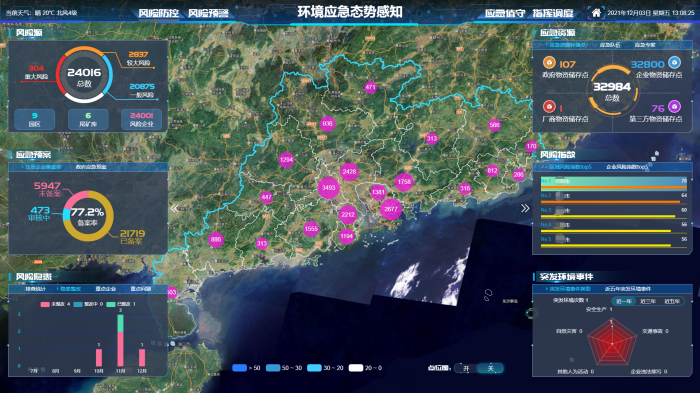The image size is (700, 393).
Task: Open the 指挥调度 navigation tab
Action: pyautogui.click(x=553, y=13)
